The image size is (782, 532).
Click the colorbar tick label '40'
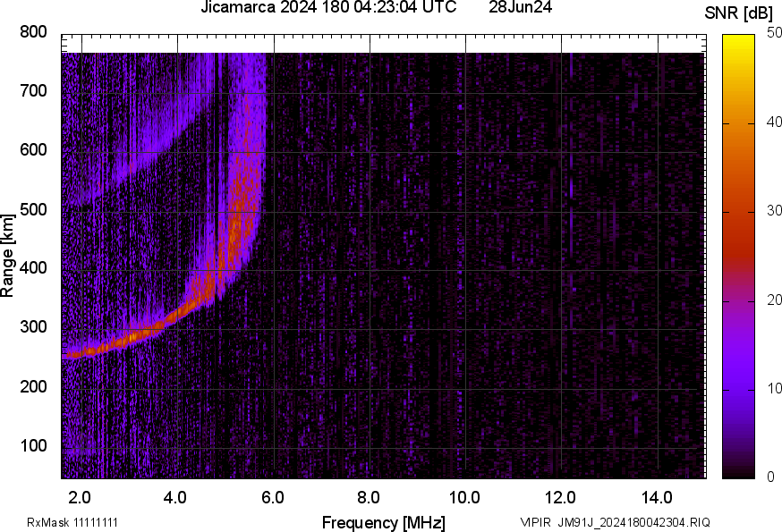pyautogui.click(x=774, y=122)
